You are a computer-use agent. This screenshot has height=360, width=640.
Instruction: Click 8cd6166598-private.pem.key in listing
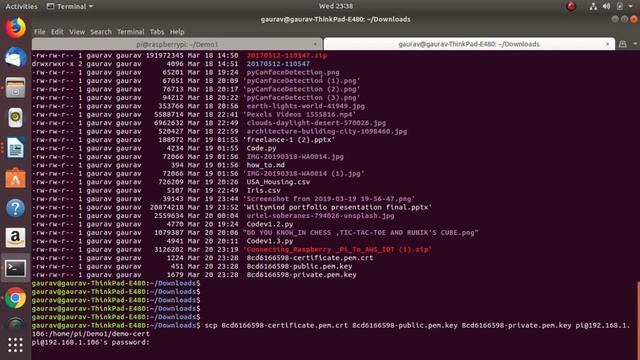point(302,275)
